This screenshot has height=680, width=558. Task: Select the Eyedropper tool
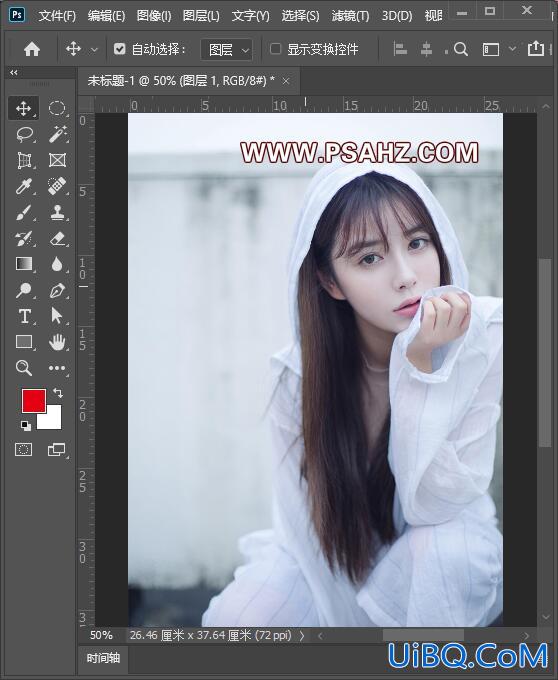[x=24, y=186]
